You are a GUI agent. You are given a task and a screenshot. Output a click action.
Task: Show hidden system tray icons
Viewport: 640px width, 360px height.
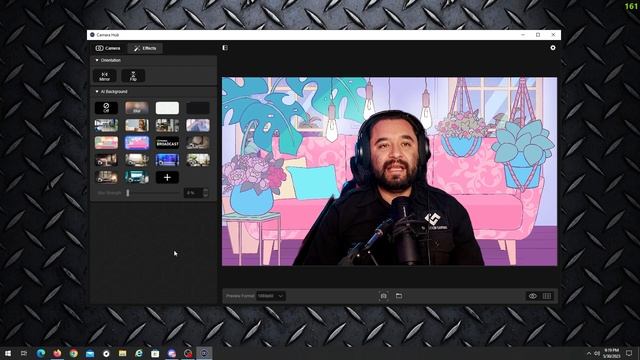tap(589, 353)
